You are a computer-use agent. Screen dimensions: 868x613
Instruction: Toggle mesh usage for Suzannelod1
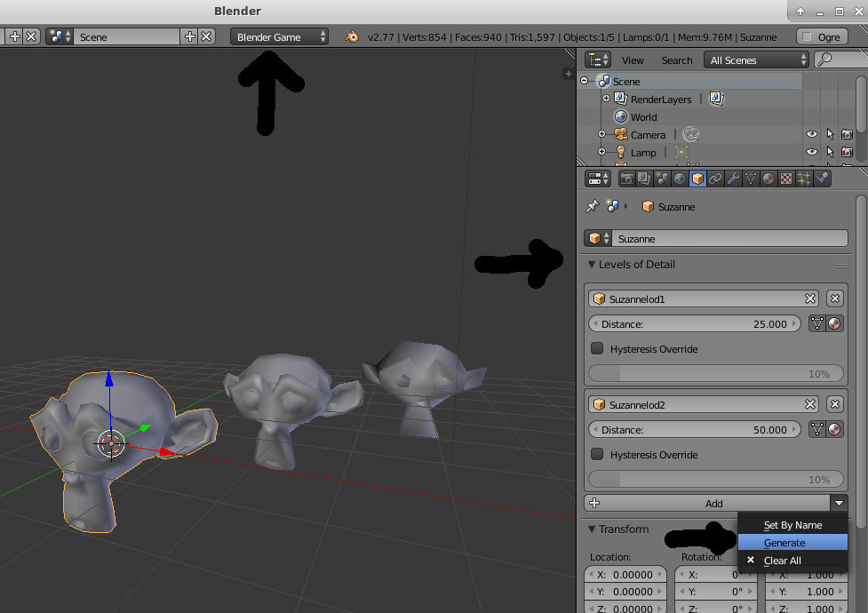pyautogui.click(x=817, y=323)
